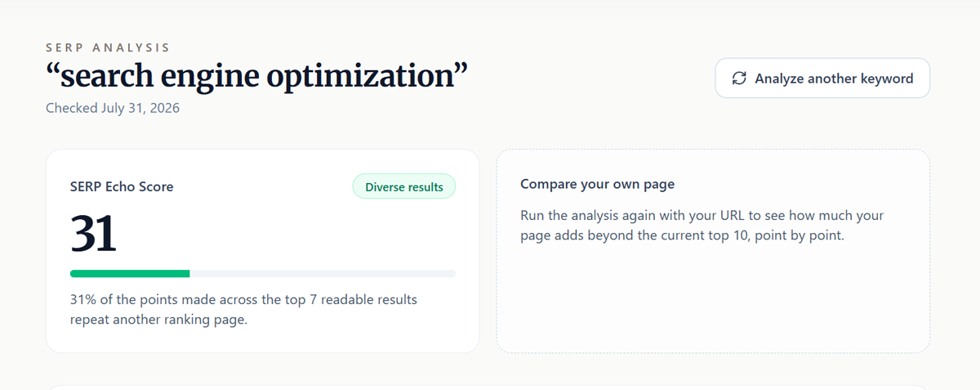Viewport: 980px width, 390px height.
Task: Select the large score number 31
Action: pyautogui.click(x=94, y=234)
